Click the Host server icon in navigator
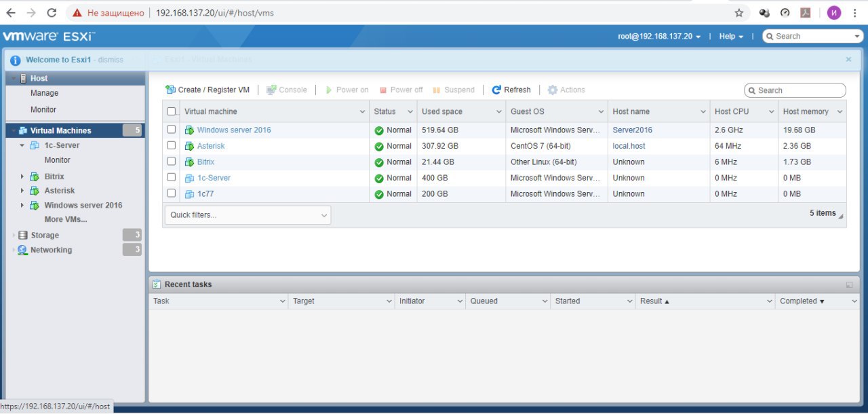The height and width of the screenshot is (416, 868). (24, 79)
